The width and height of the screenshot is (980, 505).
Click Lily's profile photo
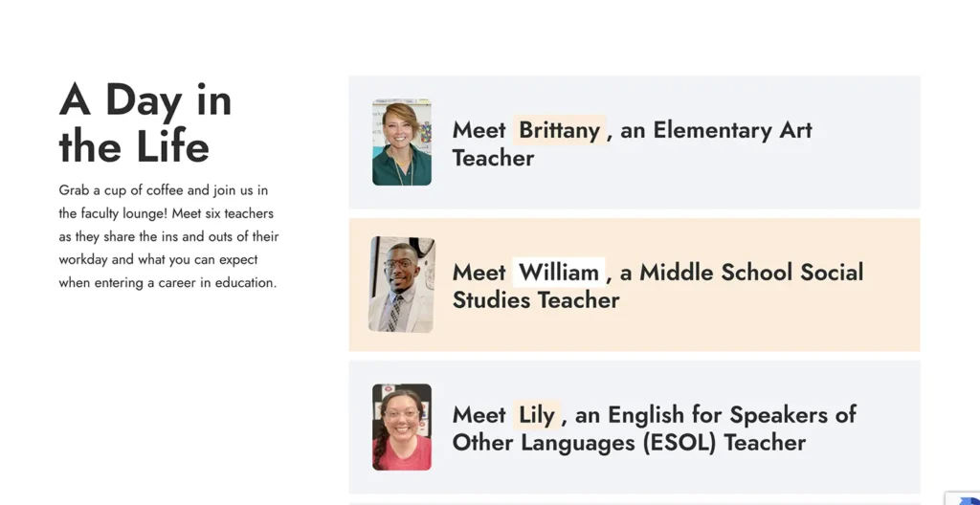402,428
